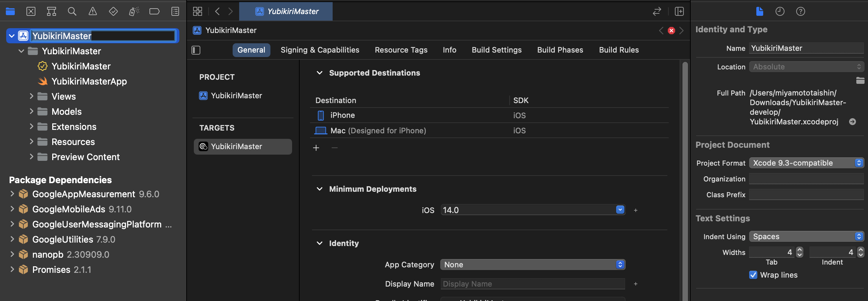This screenshot has height=301, width=868.
Task: Add a Display Name variation with the plus icon
Action: [x=636, y=284]
